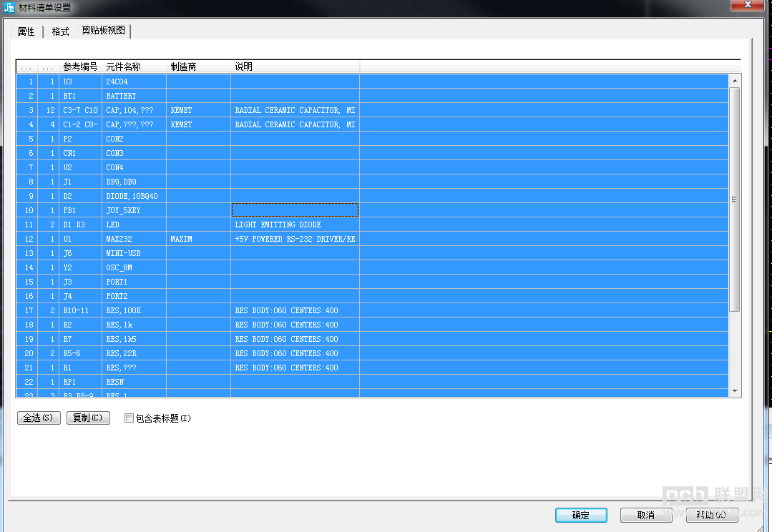Click the CON4 cell
Screen dimensions: 772x532
pyautogui.click(x=134, y=167)
